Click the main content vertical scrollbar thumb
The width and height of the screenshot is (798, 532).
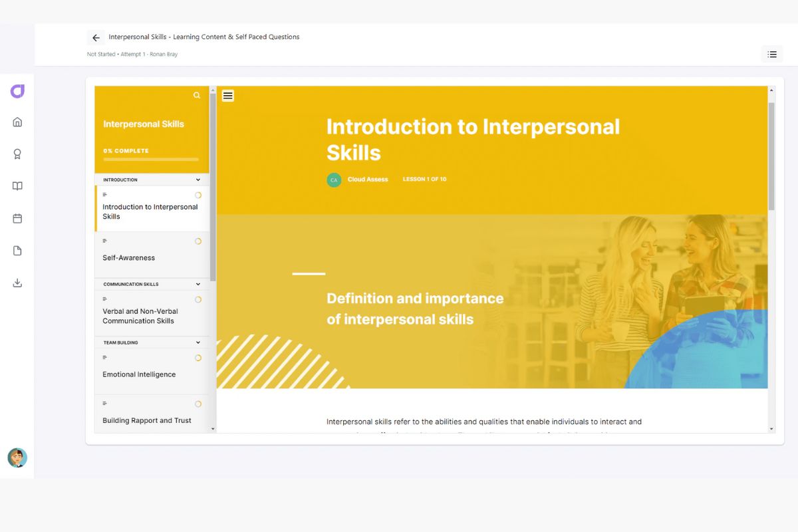coord(771,156)
